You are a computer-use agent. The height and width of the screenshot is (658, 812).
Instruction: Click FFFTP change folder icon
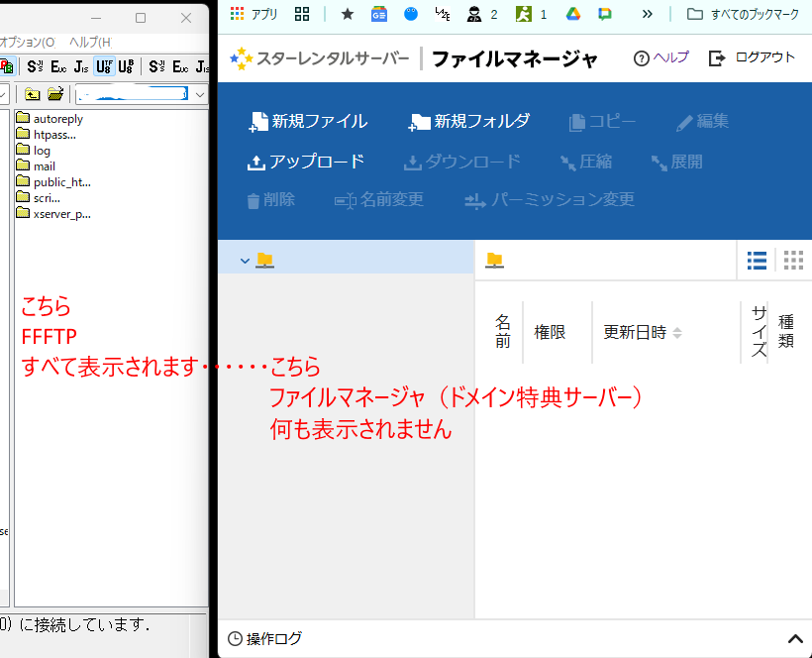coord(56,94)
